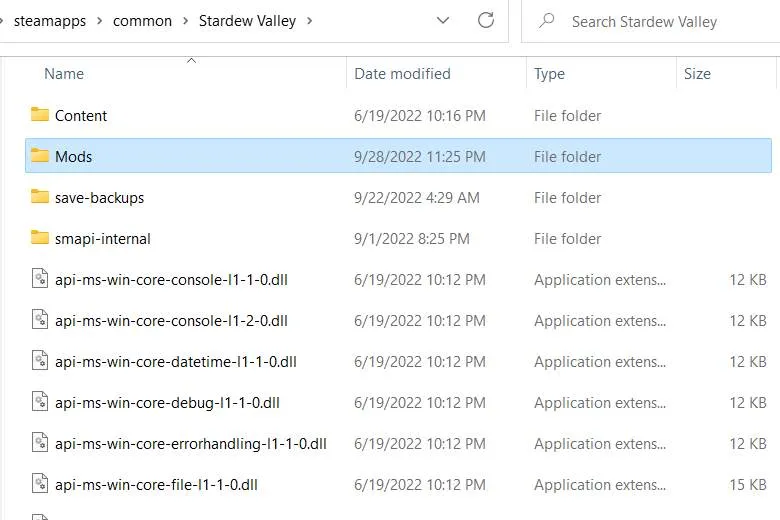The image size is (780, 520).
Task: Select the datetime-l1-1-0.dll file icon
Action: point(40,361)
